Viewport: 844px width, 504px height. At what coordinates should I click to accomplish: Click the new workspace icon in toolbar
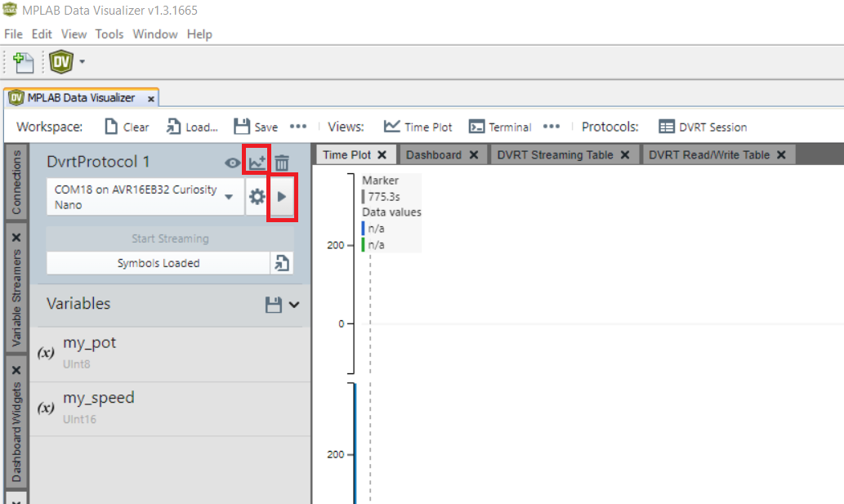(x=23, y=62)
